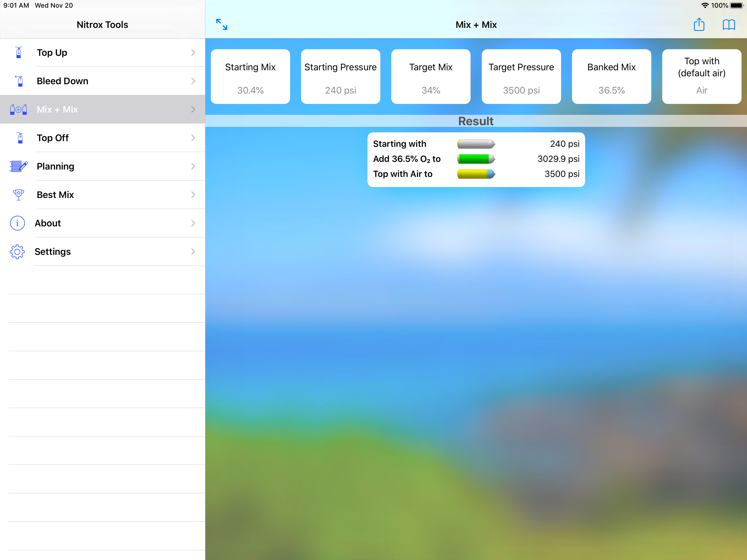Click the About info circle icon

(x=17, y=223)
